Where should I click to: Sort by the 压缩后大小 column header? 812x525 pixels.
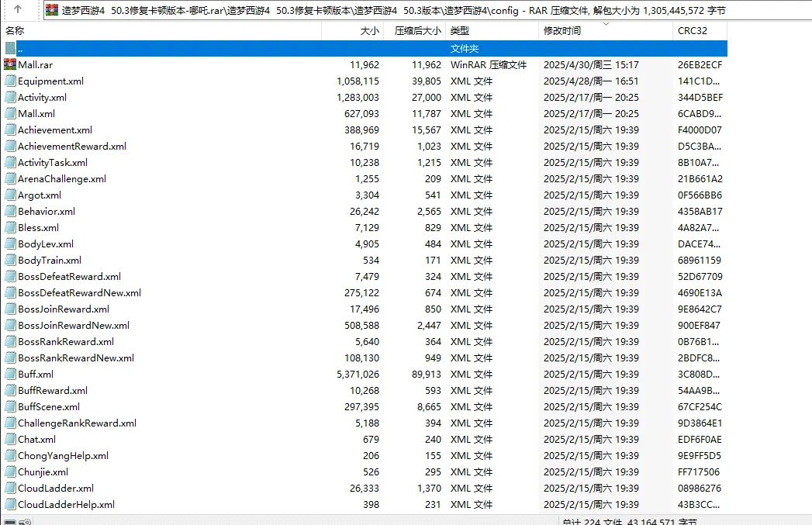click(414, 30)
